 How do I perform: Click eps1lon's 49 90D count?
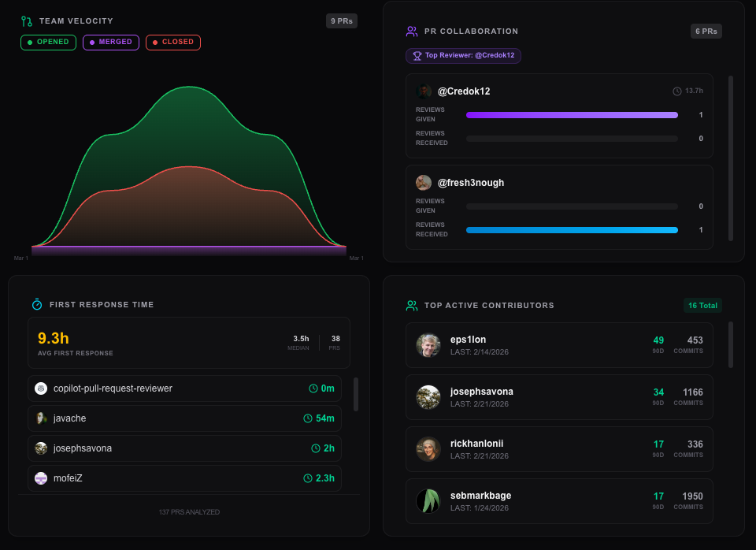[x=658, y=340]
